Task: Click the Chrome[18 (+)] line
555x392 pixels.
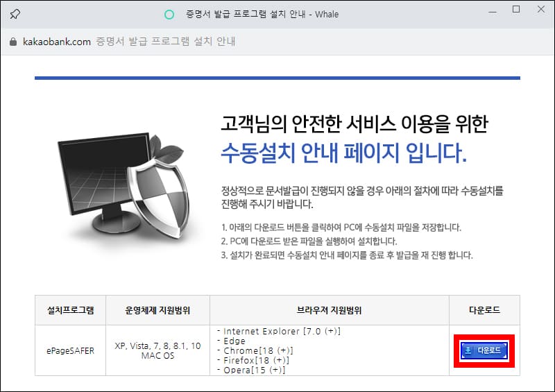Action: coord(255,350)
